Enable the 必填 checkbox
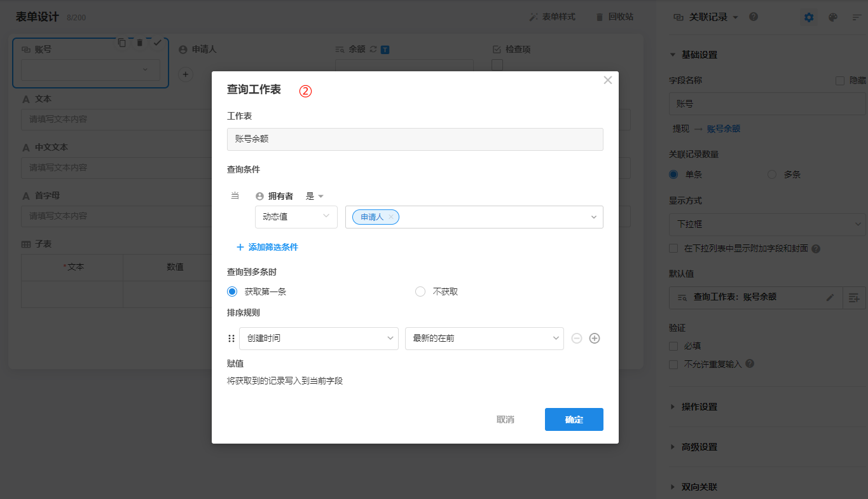The width and height of the screenshot is (868, 499). 673,346
